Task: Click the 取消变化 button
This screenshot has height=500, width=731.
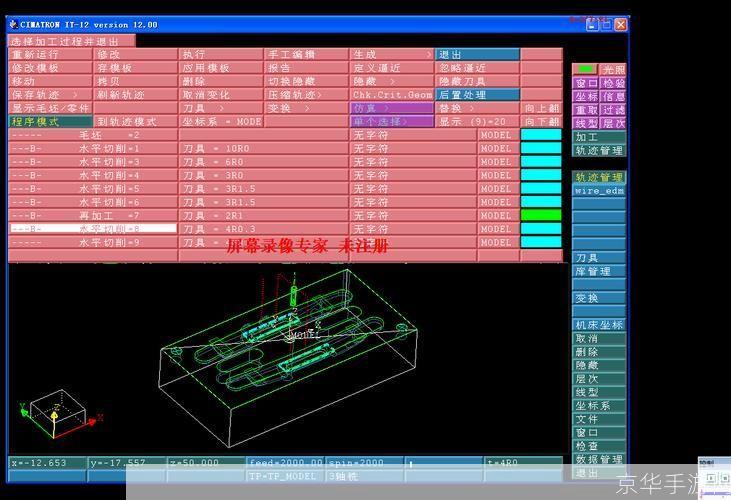Action: [x=221, y=95]
